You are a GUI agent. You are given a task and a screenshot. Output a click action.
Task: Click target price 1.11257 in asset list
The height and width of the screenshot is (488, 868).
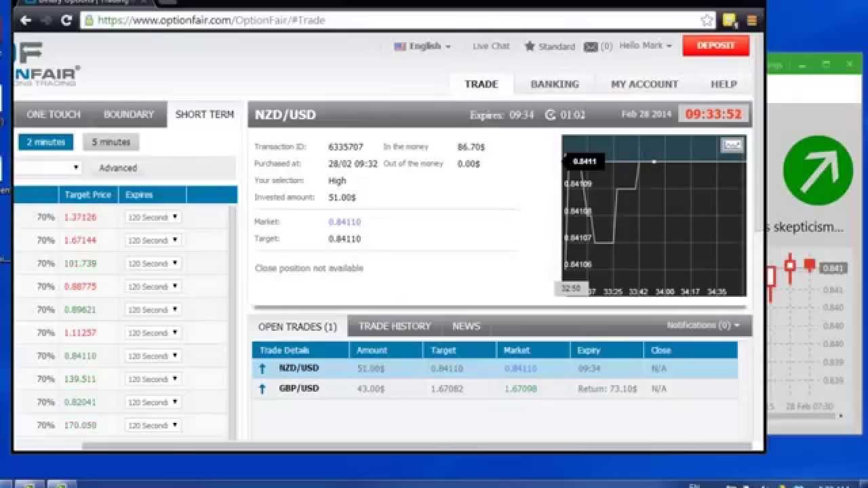tap(80, 333)
